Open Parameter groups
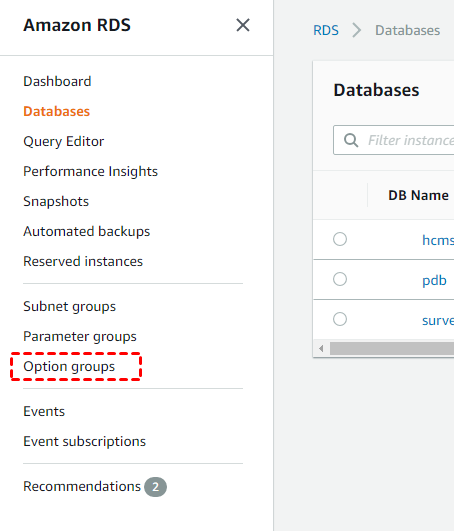 click(x=80, y=337)
